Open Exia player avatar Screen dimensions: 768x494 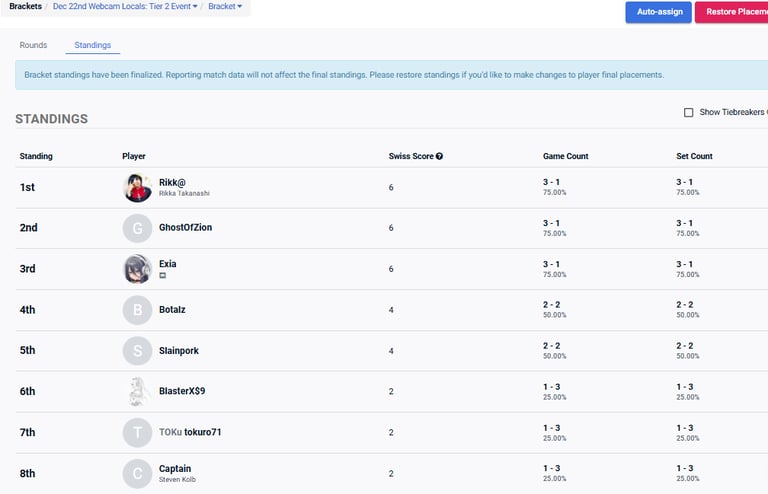137,269
